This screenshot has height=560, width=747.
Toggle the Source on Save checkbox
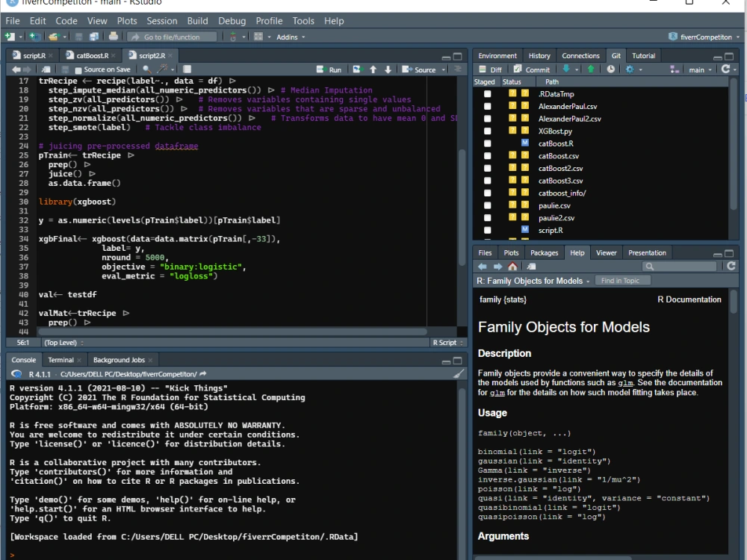(x=78, y=70)
